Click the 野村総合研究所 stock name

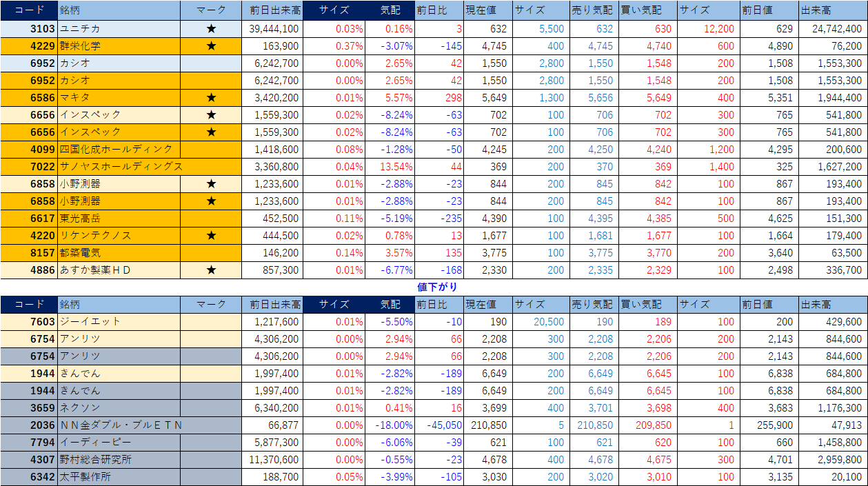(95, 460)
